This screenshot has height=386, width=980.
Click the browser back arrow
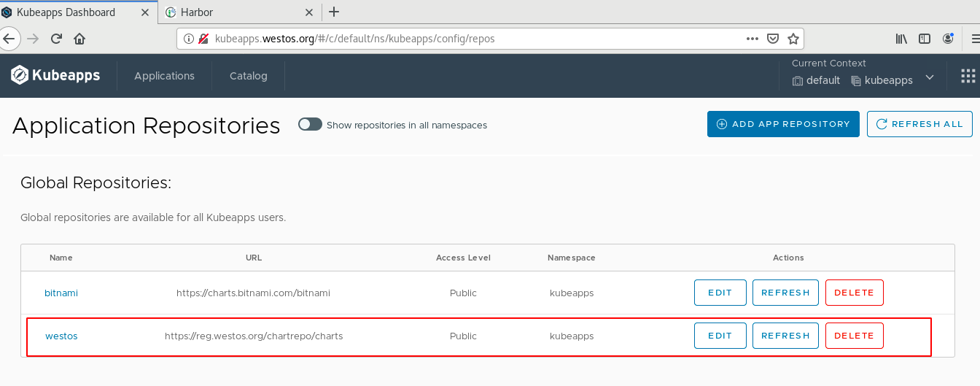coord(9,39)
